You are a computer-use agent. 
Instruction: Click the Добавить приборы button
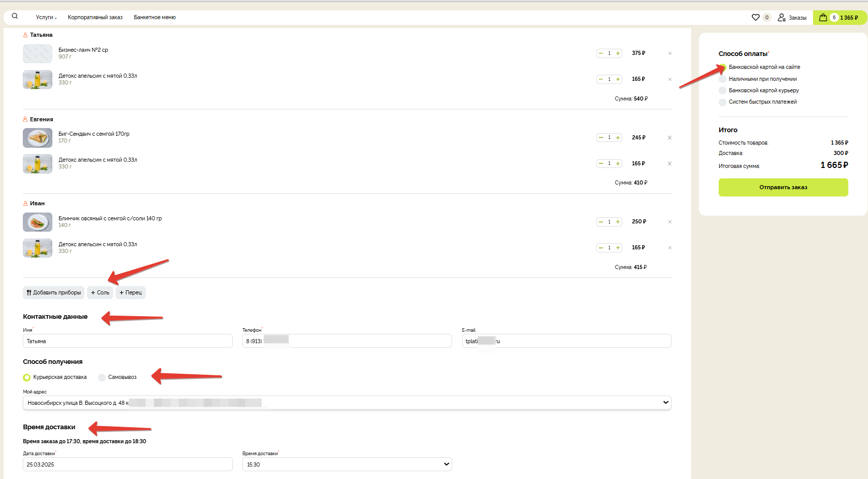(x=53, y=293)
